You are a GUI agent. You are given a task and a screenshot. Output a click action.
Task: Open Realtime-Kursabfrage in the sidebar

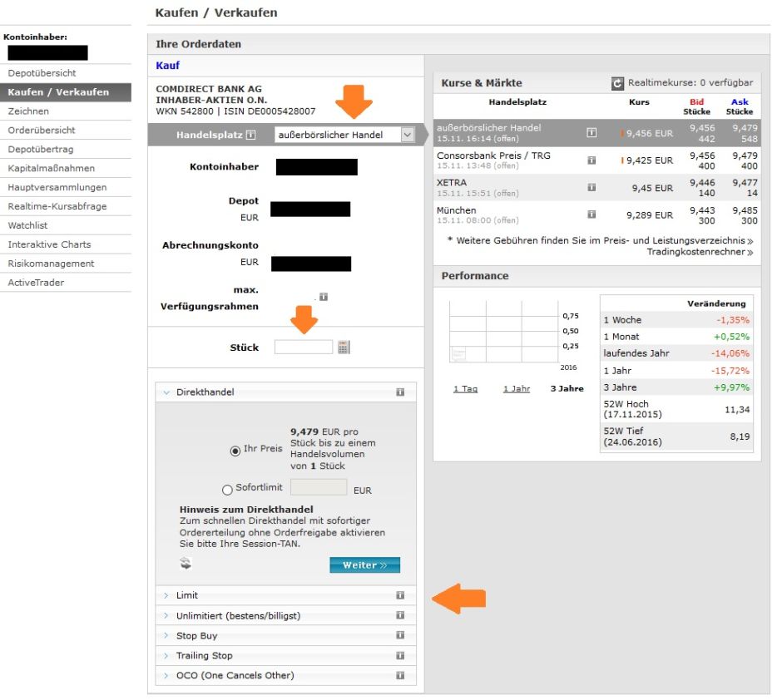click(x=66, y=206)
